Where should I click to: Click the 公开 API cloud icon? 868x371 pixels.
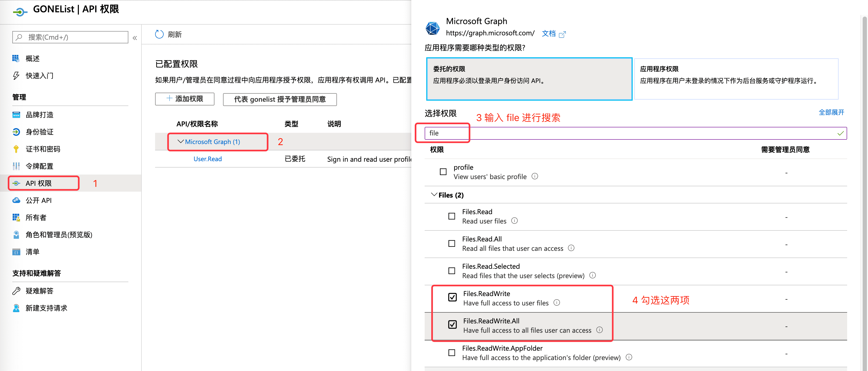[16, 200]
